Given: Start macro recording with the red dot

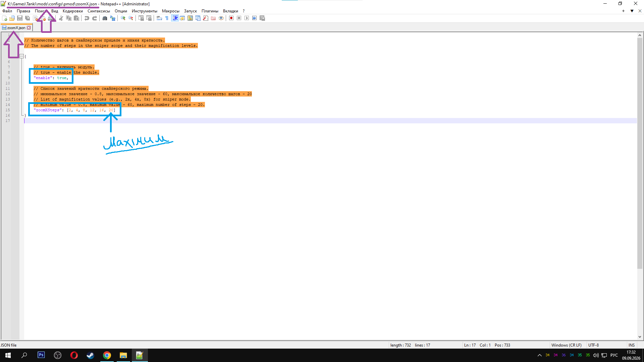Looking at the screenshot, I should (x=231, y=18).
